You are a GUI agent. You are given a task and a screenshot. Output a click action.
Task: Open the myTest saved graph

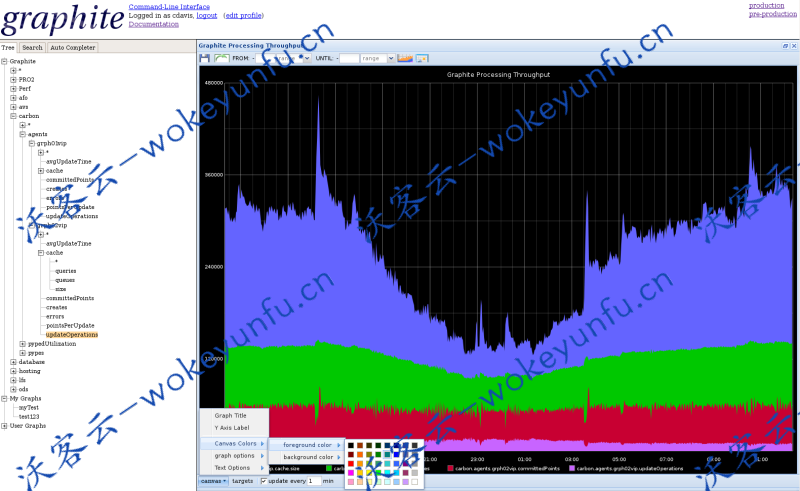tap(29, 408)
